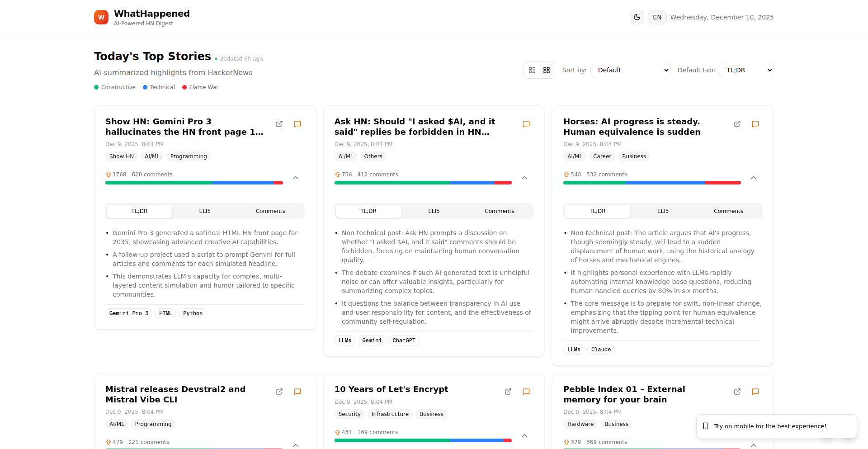
Task: Open Comments tab on Horses story card
Action: point(728,211)
